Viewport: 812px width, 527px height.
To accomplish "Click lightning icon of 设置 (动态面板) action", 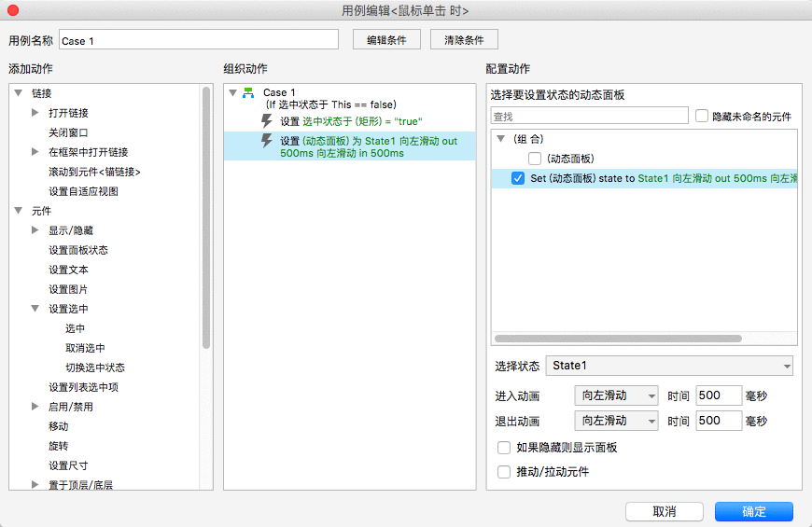I will pos(267,141).
